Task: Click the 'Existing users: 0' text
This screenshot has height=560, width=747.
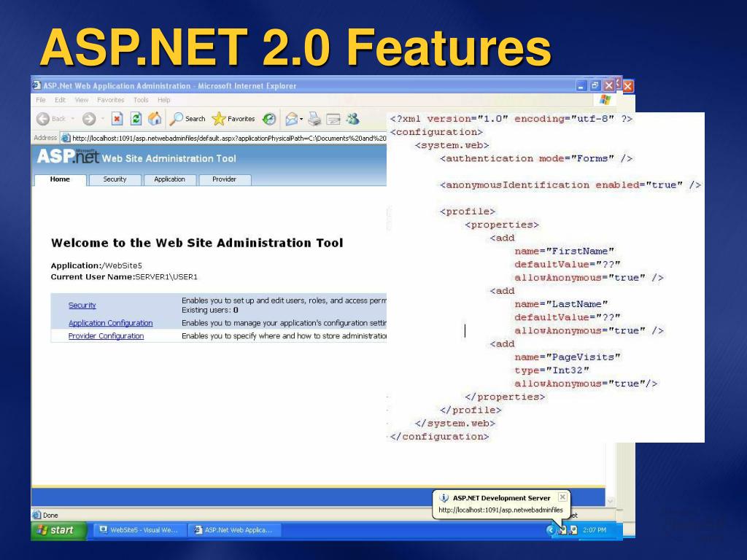Action: tap(209, 310)
